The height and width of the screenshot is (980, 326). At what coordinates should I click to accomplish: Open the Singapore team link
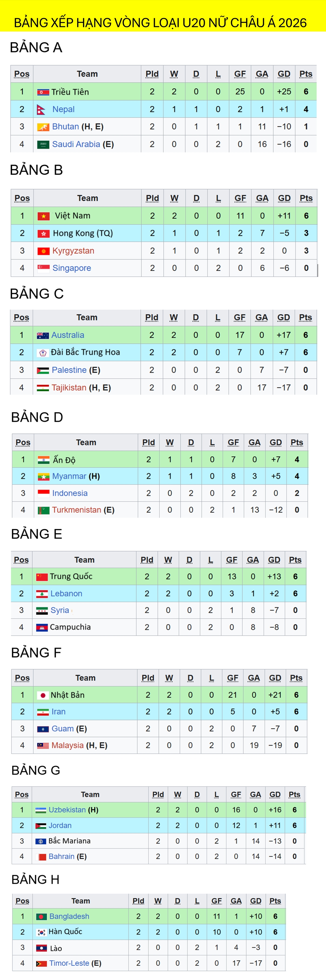pyautogui.click(x=72, y=268)
